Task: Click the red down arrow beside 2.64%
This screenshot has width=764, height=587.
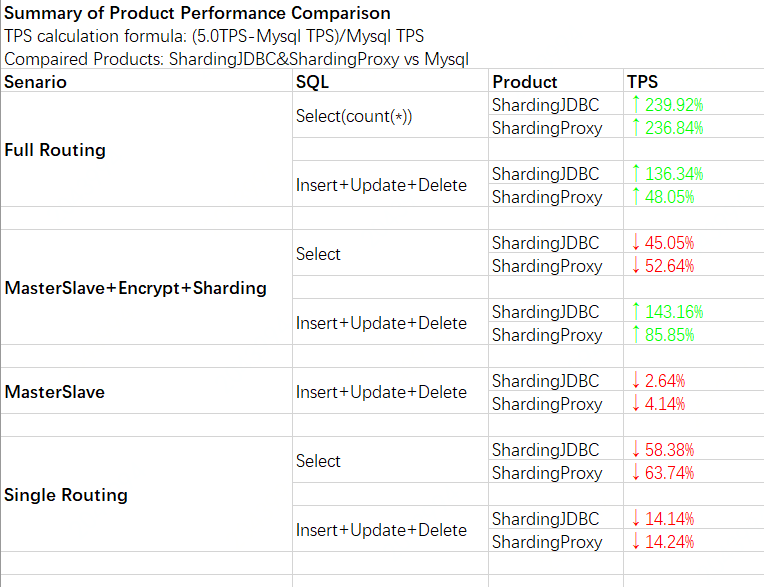Action: pos(635,381)
